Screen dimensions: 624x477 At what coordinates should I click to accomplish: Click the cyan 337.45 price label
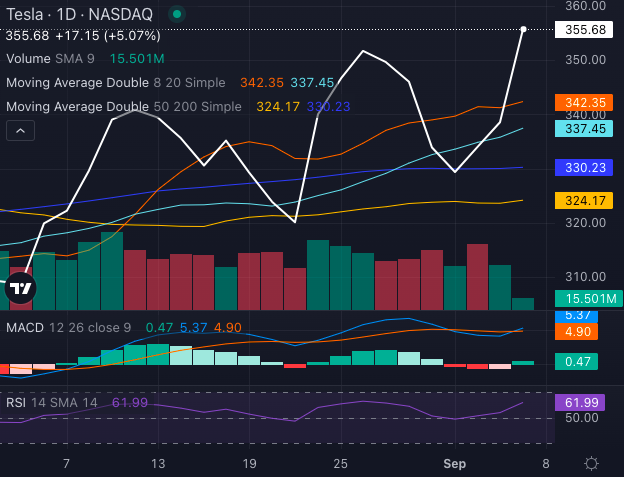coord(585,128)
